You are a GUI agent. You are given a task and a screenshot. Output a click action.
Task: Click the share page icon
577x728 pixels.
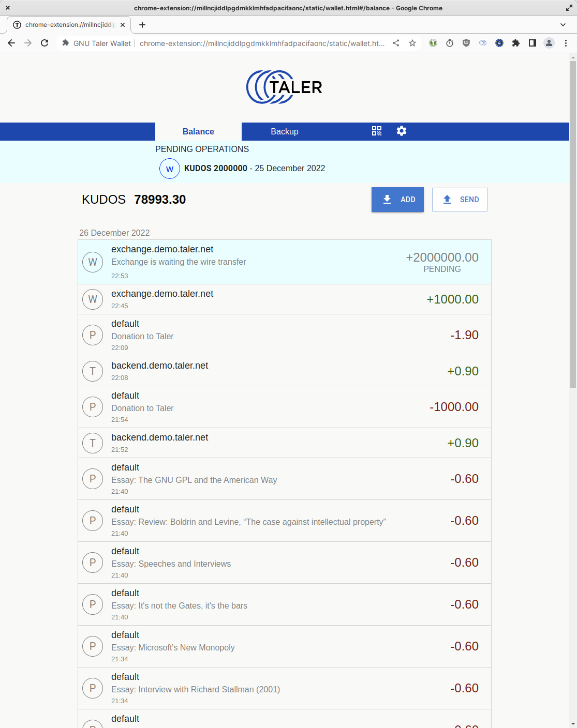[x=396, y=43]
